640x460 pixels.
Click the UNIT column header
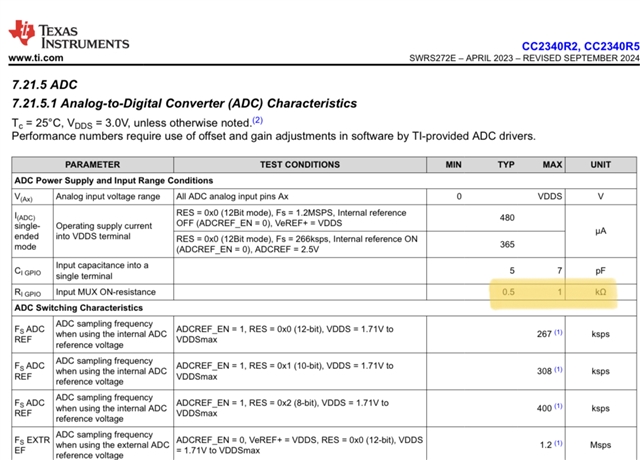(x=600, y=164)
